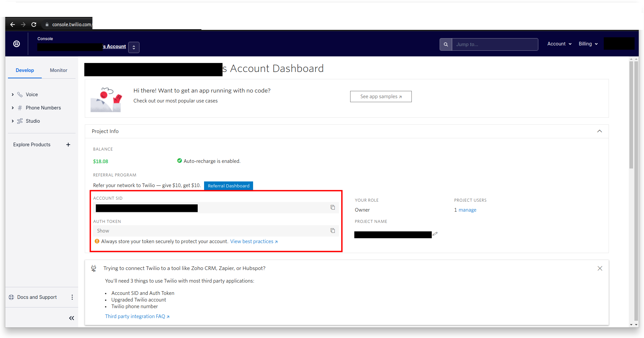Edit the project name using the pencil icon

[435, 234]
